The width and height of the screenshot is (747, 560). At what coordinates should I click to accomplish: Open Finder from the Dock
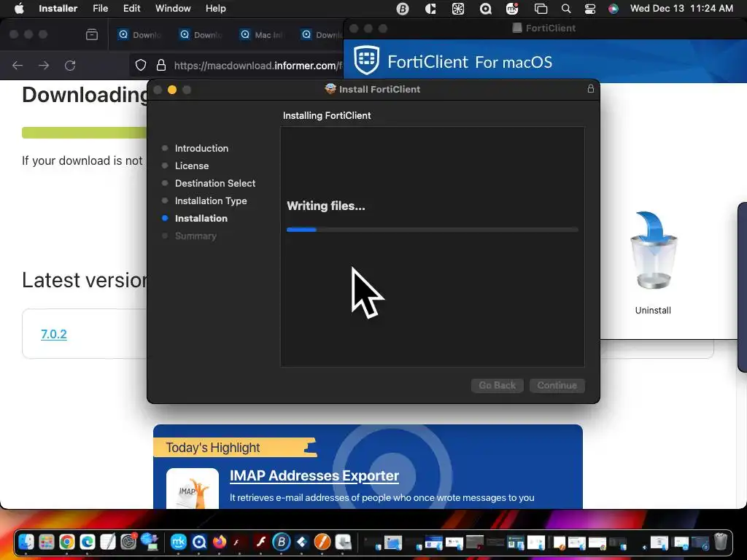pyautogui.click(x=26, y=542)
